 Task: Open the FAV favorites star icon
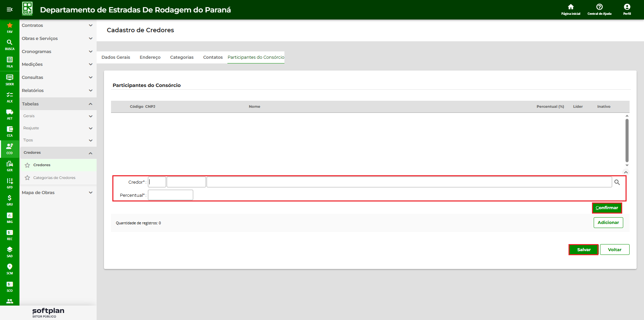10,26
